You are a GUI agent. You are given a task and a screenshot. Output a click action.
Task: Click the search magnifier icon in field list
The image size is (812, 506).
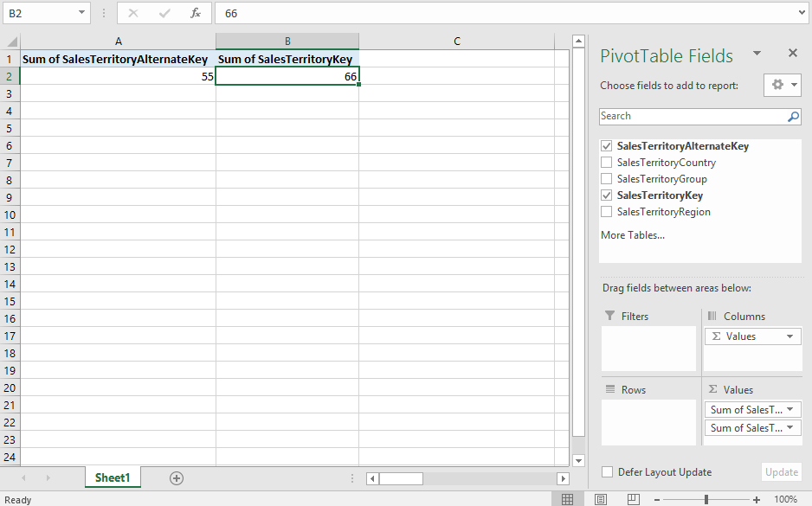pyautogui.click(x=793, y=117)
